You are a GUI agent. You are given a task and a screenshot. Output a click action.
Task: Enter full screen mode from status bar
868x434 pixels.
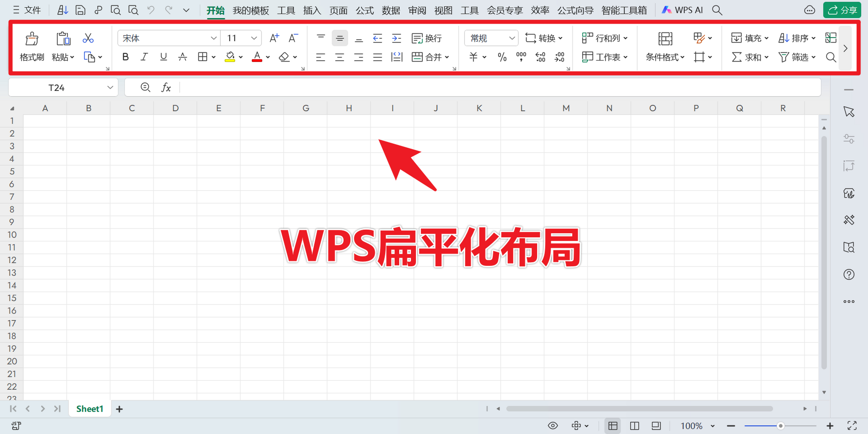(x=852, y=426)
